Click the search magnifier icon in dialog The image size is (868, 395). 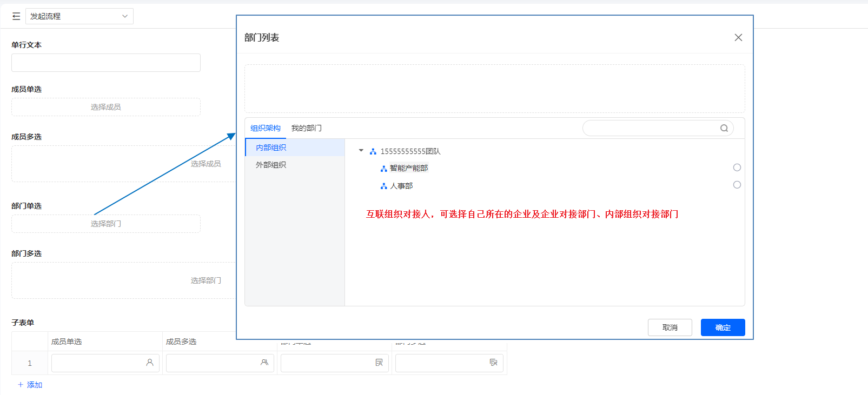(x=724, y=128)
